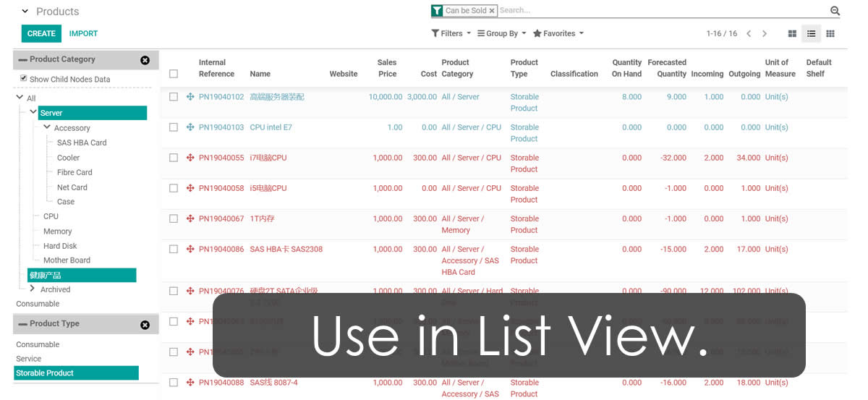The width and height of the screenshot is (868, 400).
Task: Switch to List view icon
Action: (x=812, y=34)
